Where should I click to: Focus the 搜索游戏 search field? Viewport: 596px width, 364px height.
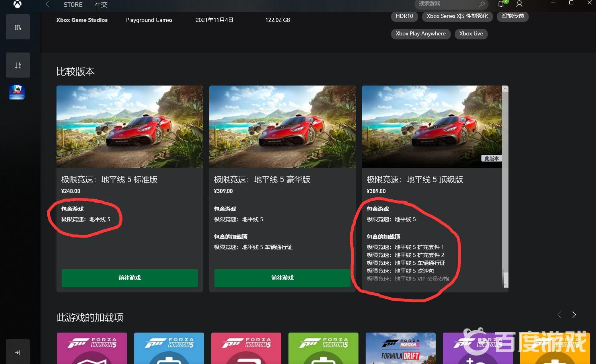point(452,4)
